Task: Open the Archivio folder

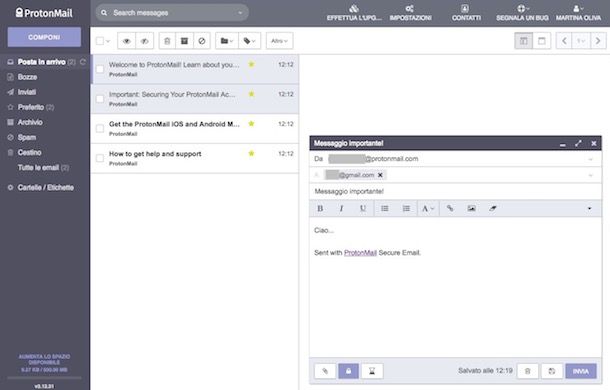Action: [30, 122]
